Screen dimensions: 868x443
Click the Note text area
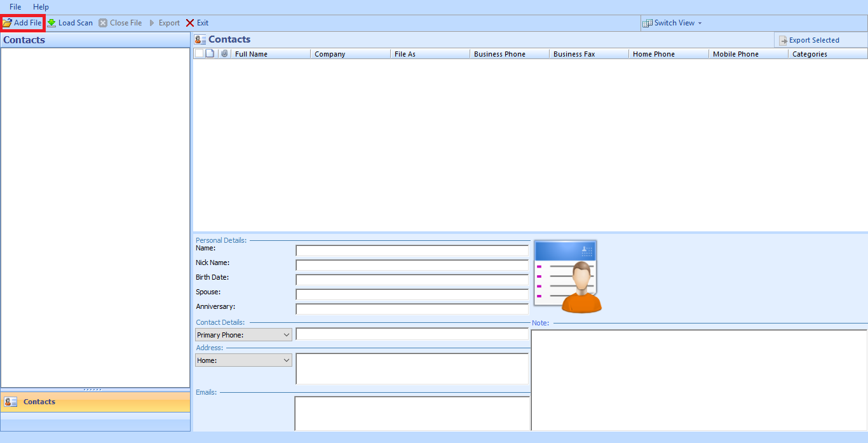click(x=699, y=380)
